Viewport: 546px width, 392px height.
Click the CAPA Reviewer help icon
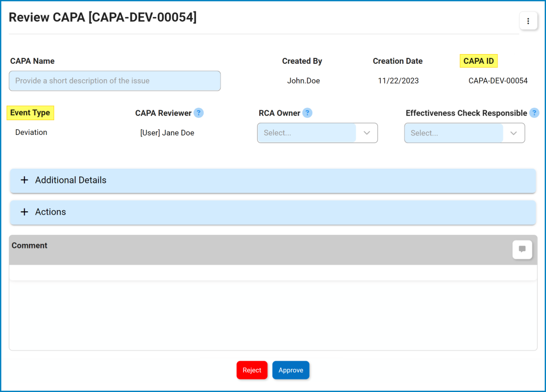(199, 112)
